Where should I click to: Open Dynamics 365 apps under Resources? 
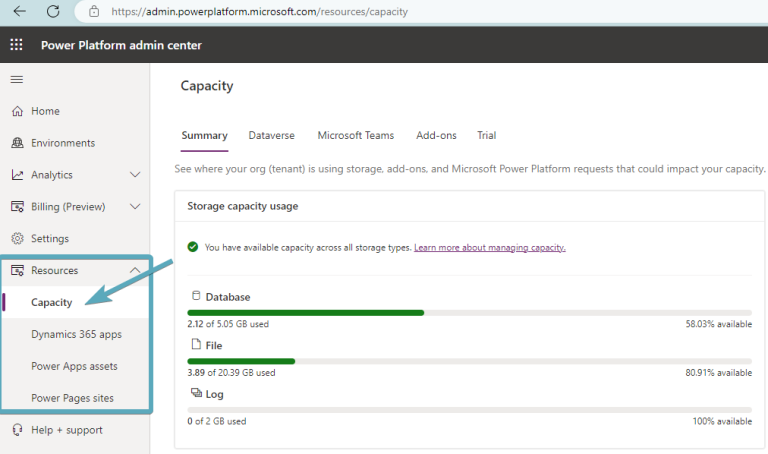pos(76,334)
